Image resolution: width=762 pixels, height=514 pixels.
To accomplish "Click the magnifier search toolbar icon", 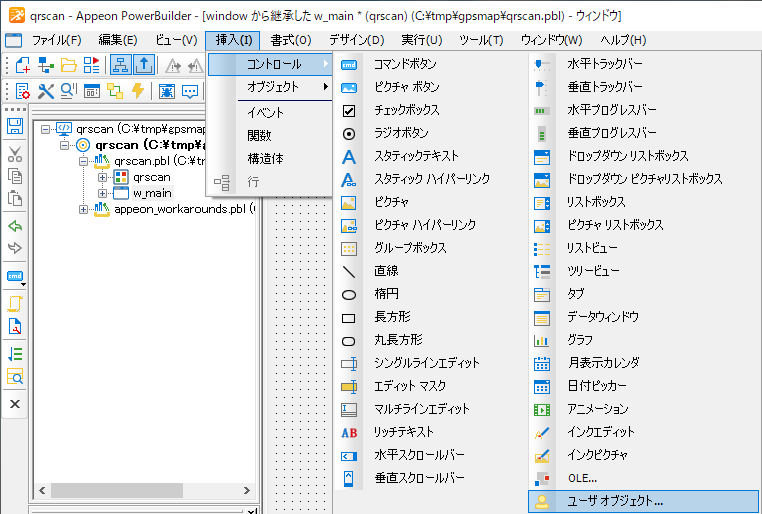I will click(x=69, y=91).
